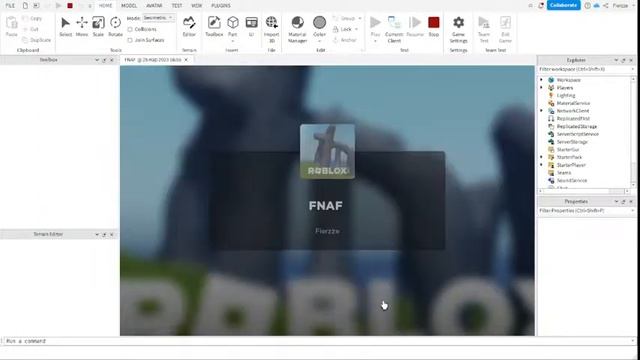The image size is (640, 360).
Task: Select ServerScriptService in Explorer
Action: pyautogui.click(x=578, y=134)
